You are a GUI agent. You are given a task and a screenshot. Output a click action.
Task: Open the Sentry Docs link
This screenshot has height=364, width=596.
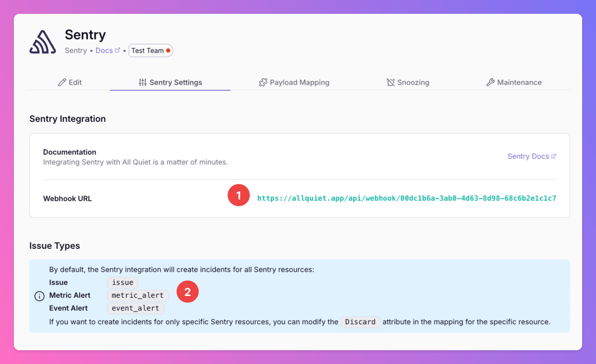tap(528, 156)
